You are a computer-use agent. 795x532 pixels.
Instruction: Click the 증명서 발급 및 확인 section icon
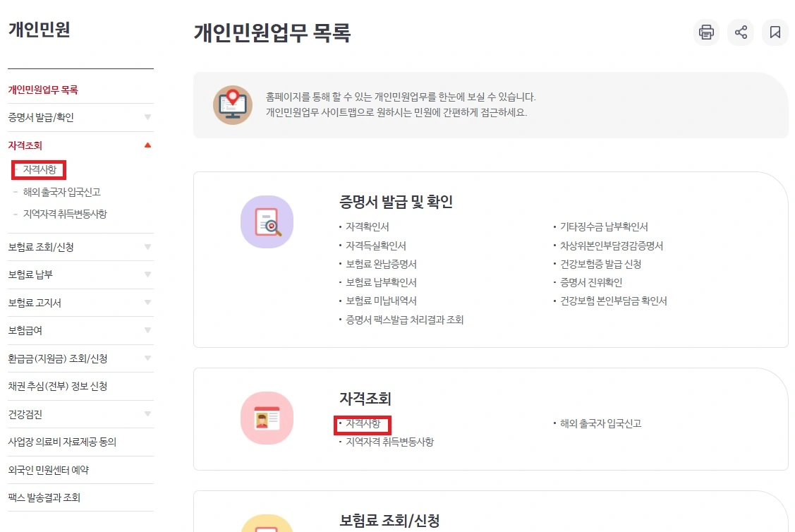(x=267, y=222)
